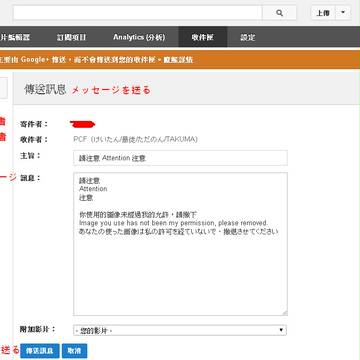Click the underlined link in the orange banner
The image size is (360, 360).
pos(178,60)
